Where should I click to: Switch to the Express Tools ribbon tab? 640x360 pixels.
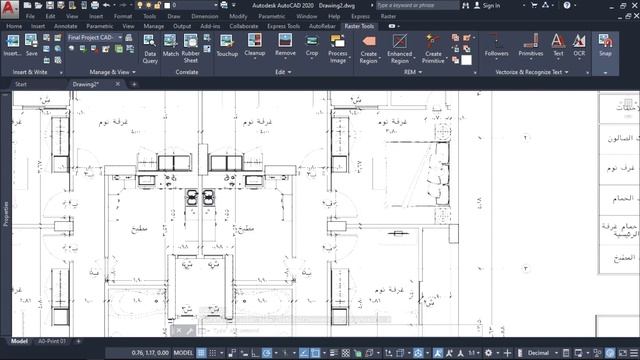[283, 26]
